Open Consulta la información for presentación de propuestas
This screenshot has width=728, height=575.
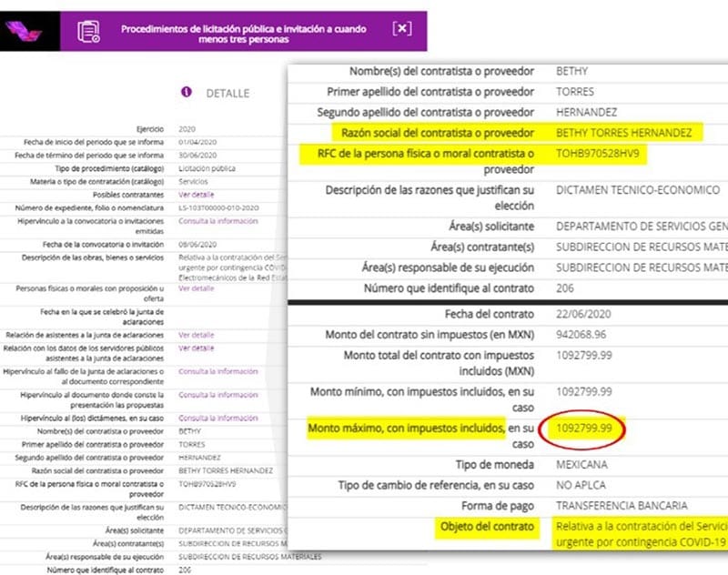(217, 395)
